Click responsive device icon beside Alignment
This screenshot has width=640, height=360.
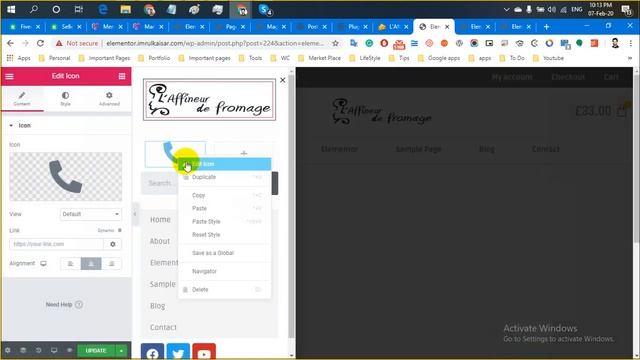[43, 264]
